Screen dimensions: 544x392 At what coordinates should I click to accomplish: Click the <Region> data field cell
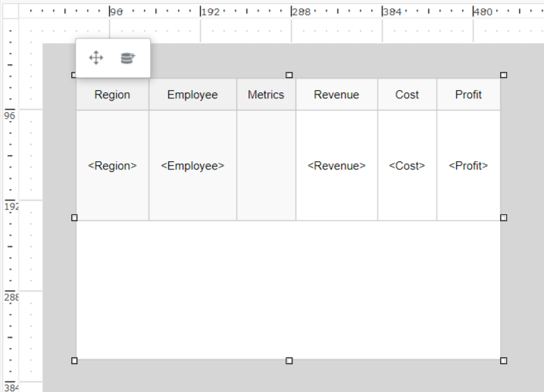pos(112,166)
